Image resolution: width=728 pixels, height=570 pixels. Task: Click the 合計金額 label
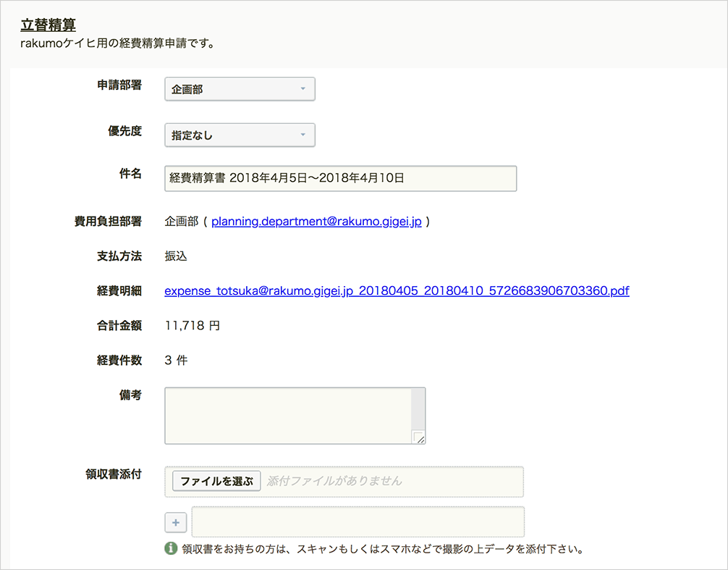click(x=119, y=326)
